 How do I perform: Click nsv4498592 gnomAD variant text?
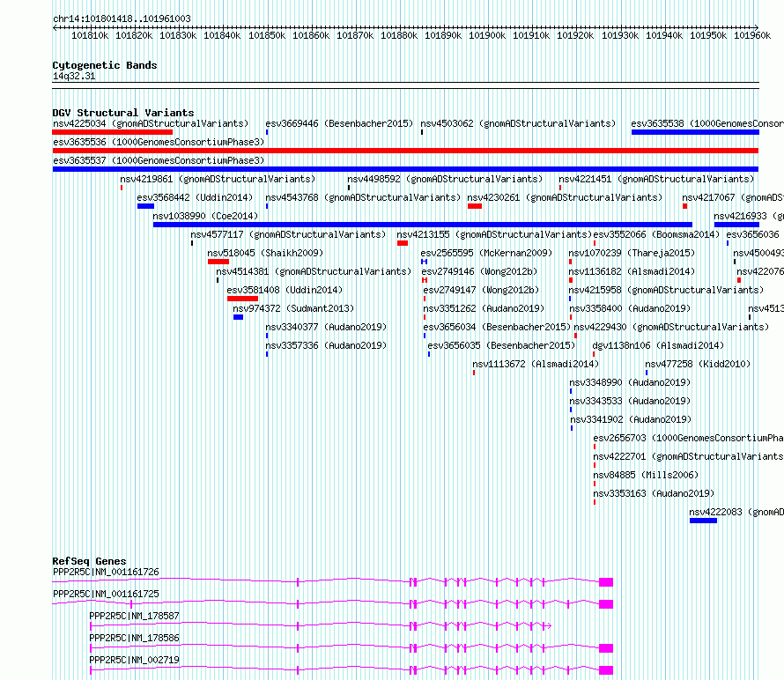[x=445, y=179]
